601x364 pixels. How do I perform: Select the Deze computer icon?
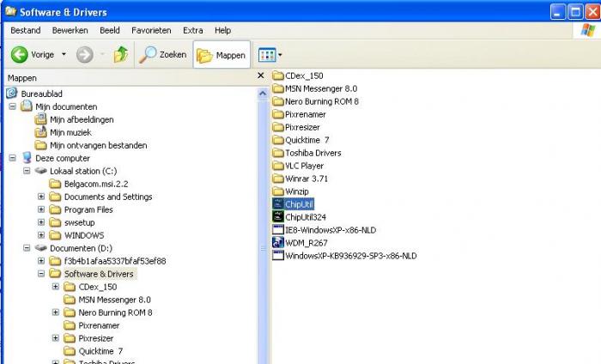[x=27, y=158]
